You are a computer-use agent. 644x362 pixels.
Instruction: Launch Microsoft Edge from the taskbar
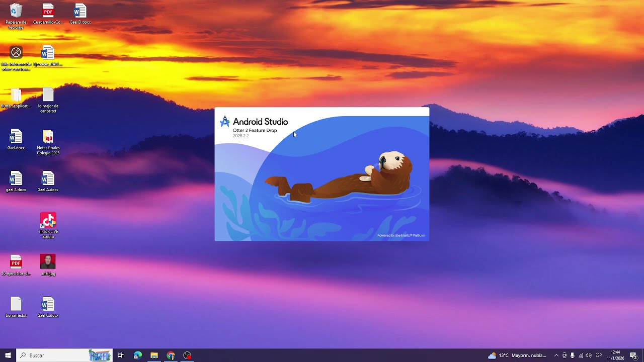pyautogui.click(x=137, y=355)
